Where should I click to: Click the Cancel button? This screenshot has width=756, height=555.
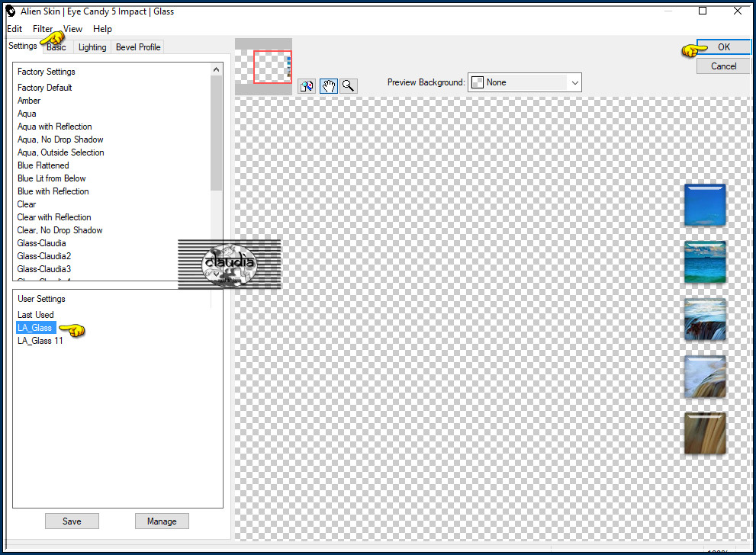point(724,66)
